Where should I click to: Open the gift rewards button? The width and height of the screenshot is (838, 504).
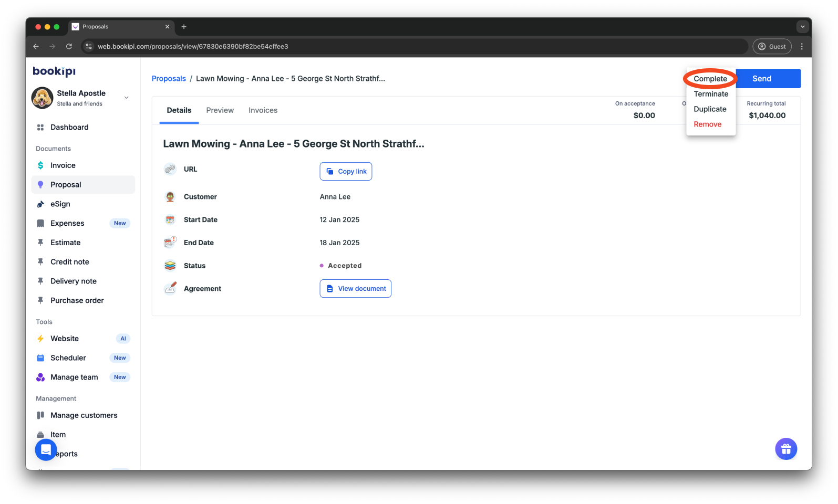pyautogui.click(x=786, y=449)
